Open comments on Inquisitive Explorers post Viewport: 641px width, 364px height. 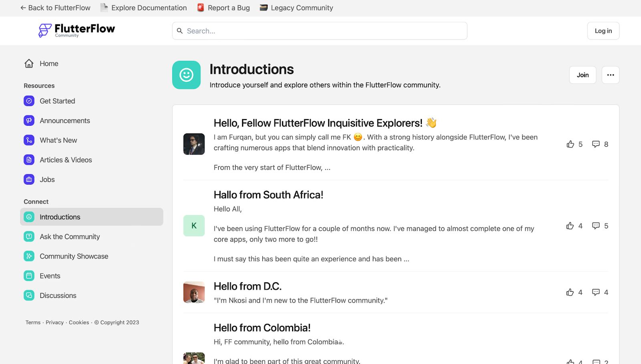pyautogui.click(x=596, y=144)
